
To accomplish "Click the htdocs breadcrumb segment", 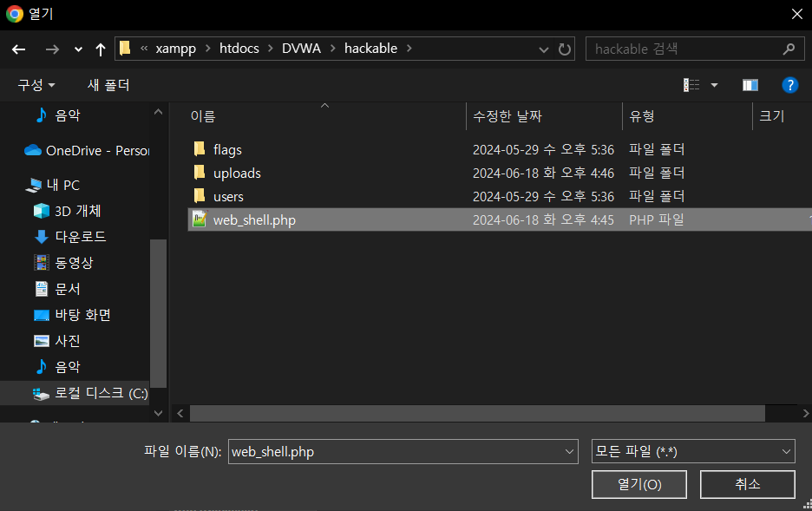I will [239, 48].
